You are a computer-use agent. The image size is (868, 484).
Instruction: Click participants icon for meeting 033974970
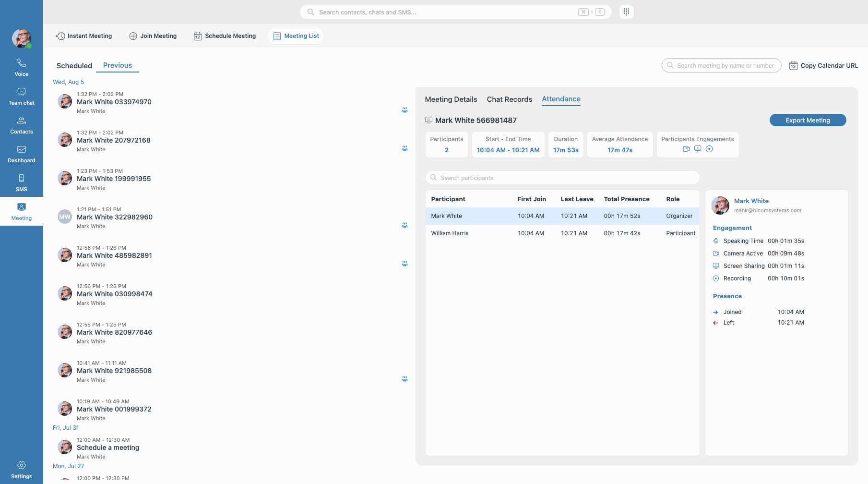tap(404, 110)
